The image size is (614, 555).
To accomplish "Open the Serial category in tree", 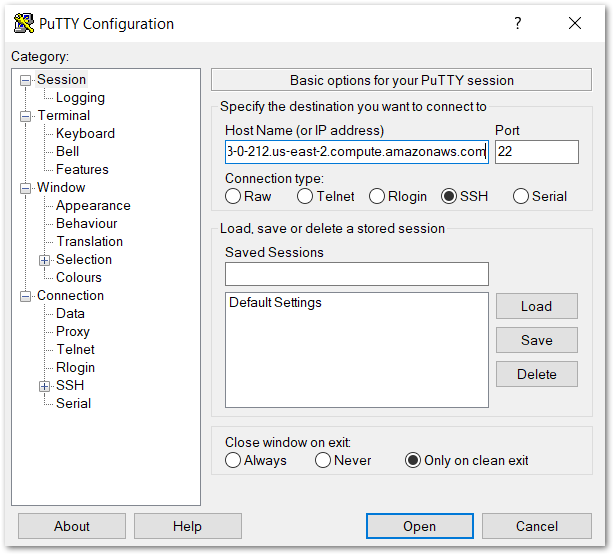I will (73, 404).
